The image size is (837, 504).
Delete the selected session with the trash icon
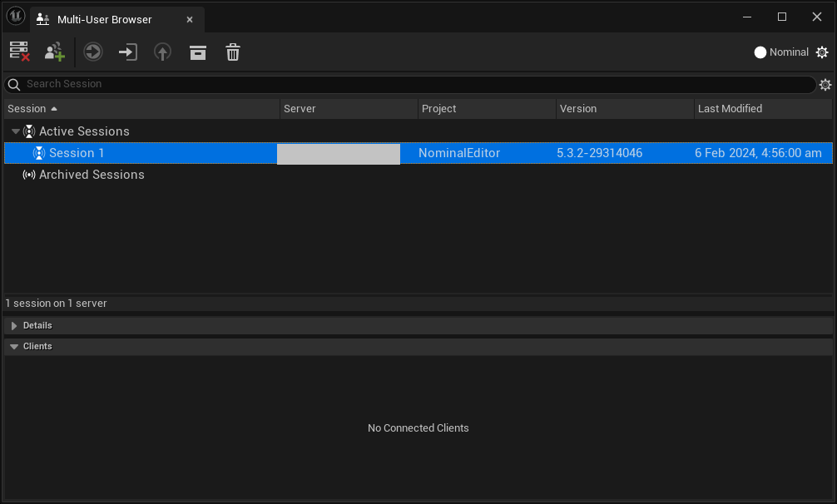pos(233,52)
